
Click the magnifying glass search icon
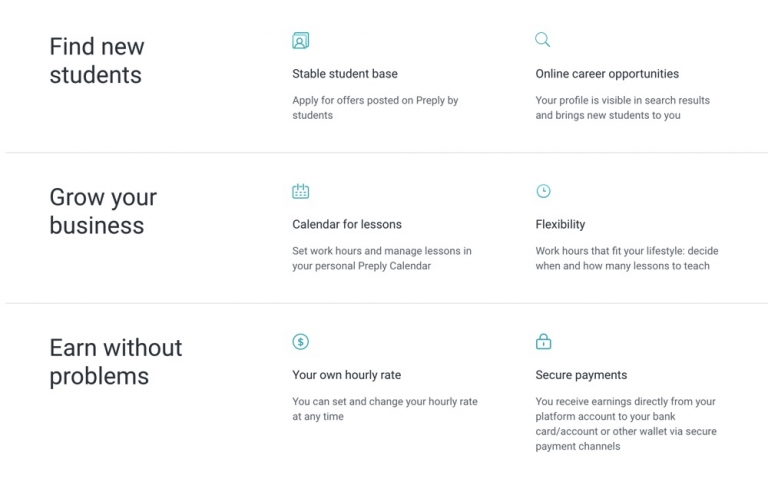[x=542, y=40]
